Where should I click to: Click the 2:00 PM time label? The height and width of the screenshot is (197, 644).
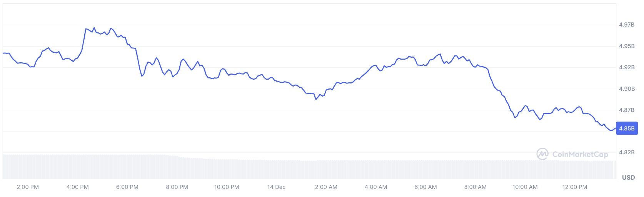click(x=28, y=187)
